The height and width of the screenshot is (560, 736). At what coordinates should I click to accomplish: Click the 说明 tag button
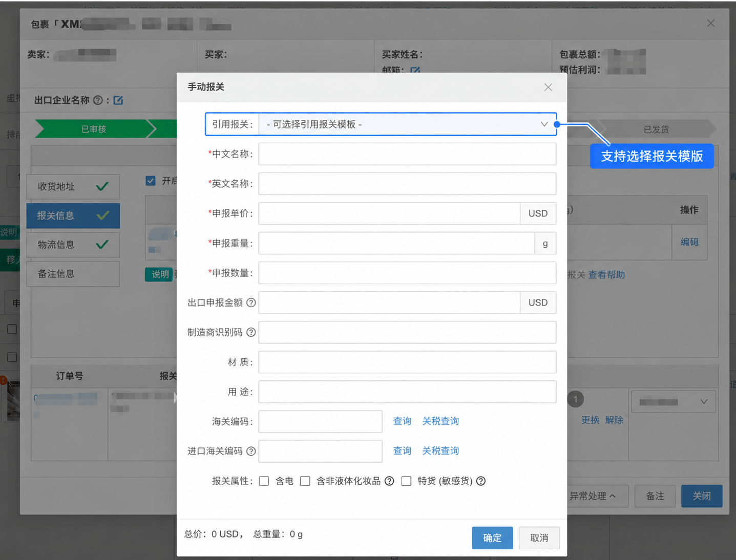(x=160, y=274)
